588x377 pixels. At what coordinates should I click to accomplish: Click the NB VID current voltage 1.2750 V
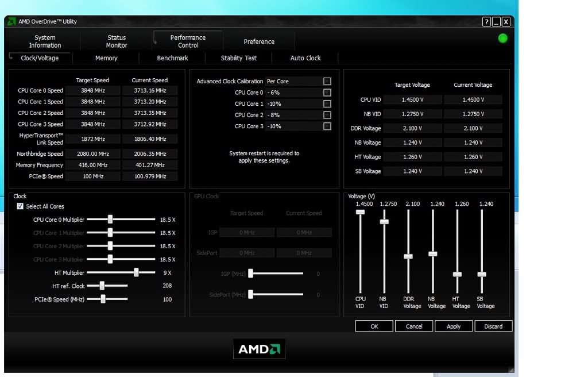[473, 114]
